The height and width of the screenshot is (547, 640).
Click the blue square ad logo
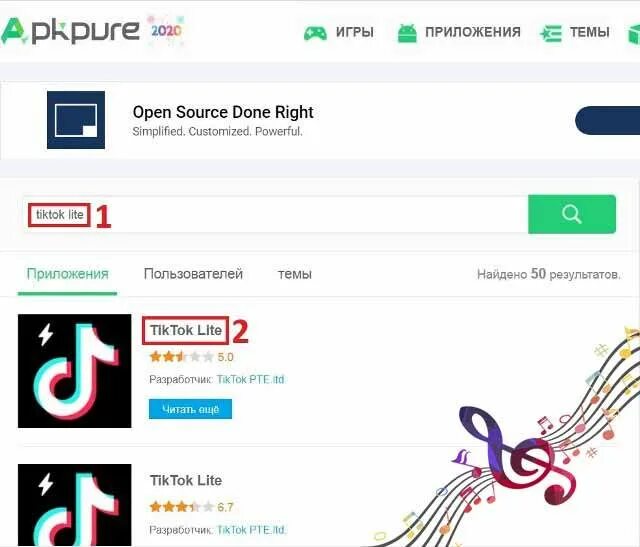click(76, 120)
